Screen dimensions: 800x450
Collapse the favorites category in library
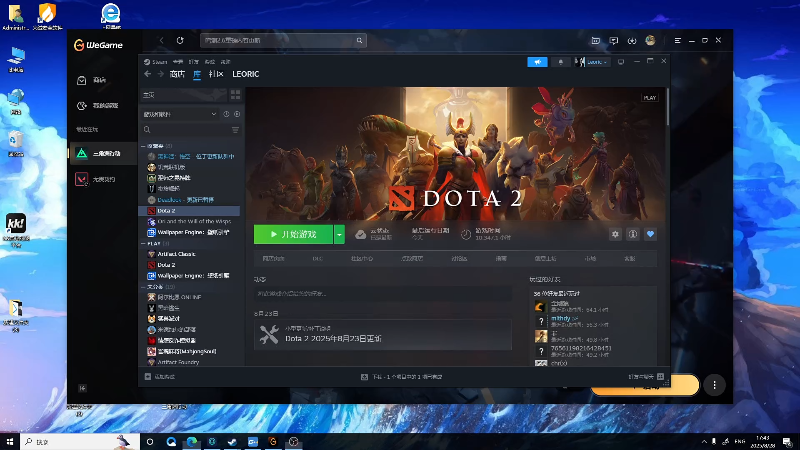[143, 146]
